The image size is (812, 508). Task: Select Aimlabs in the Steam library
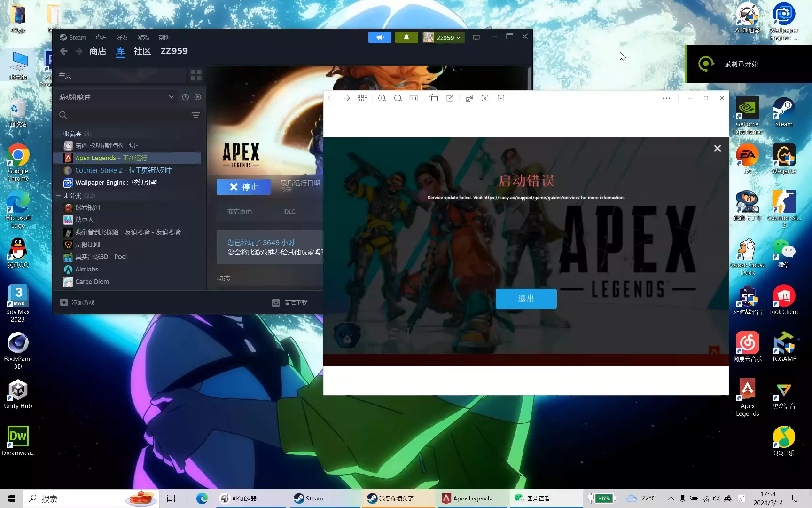(128, 270)
